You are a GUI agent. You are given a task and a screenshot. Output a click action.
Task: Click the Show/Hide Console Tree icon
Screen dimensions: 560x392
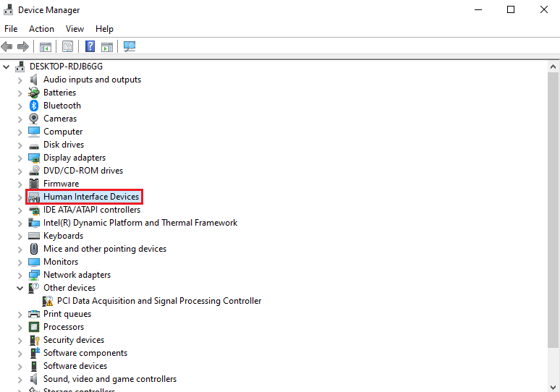[x=46, y=46]
